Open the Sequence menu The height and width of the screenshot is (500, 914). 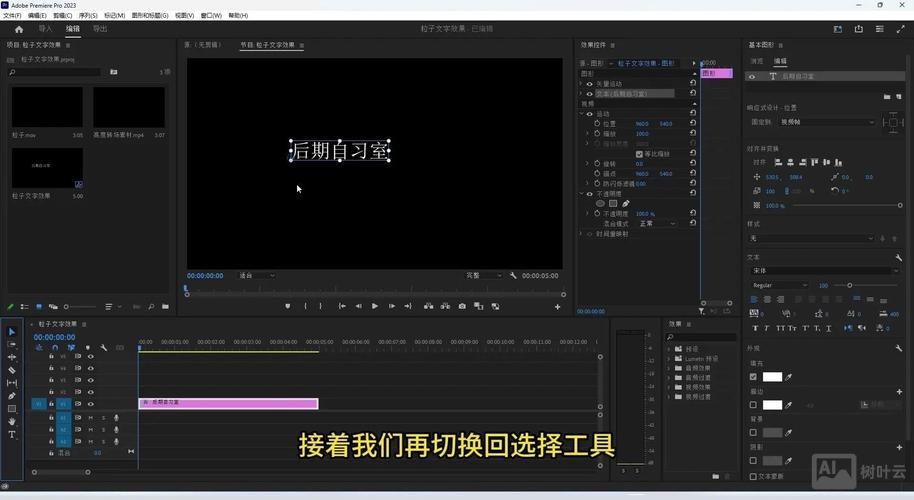click(88, 16)
